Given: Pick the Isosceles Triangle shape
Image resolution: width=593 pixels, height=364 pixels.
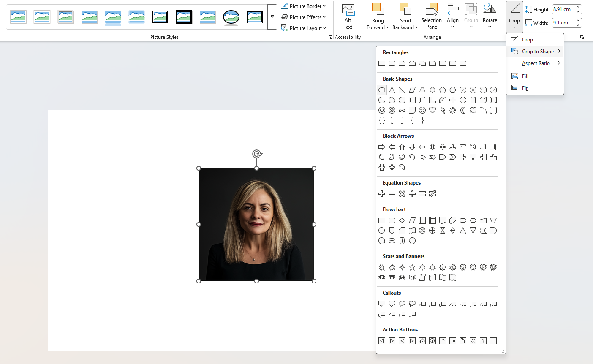Looking at the screenshot, I should click(x=392, y=90).
